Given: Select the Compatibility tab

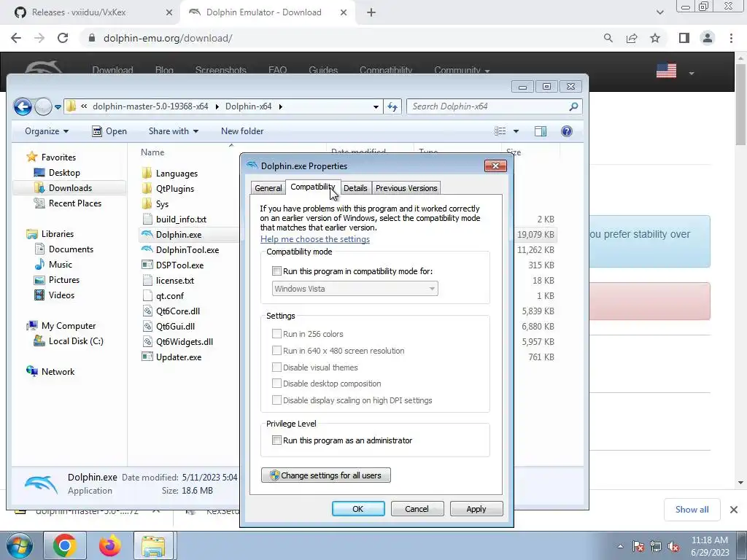Looking at the screenshot, I should click(312, 187).
